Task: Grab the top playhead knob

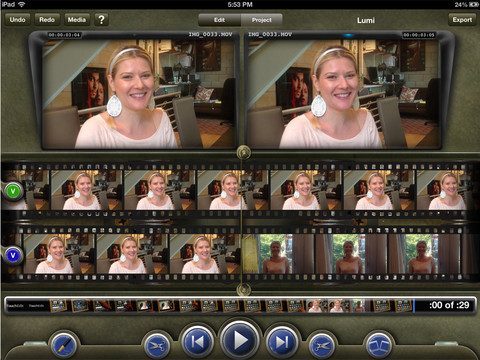Action: pos(244,153)
